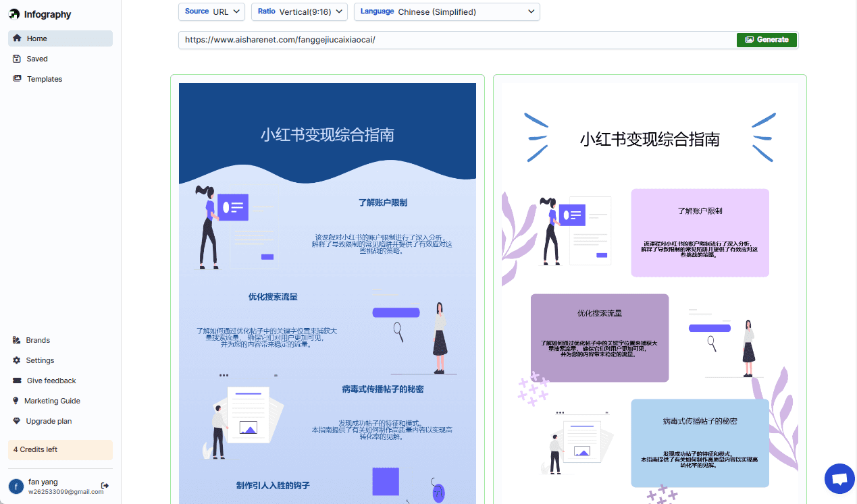Click the Infography logo icon
Viewport: 857px width, 504px height.
tap(14, 14)
